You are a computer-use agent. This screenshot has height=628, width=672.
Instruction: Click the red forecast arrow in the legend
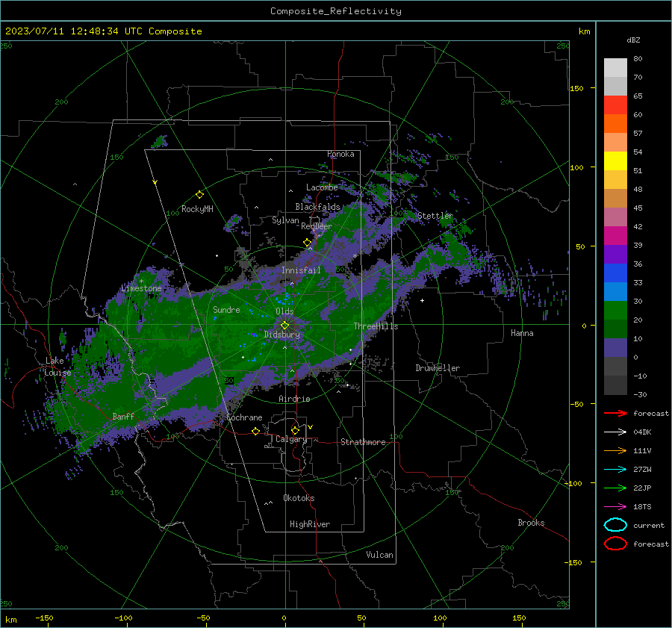615,413
